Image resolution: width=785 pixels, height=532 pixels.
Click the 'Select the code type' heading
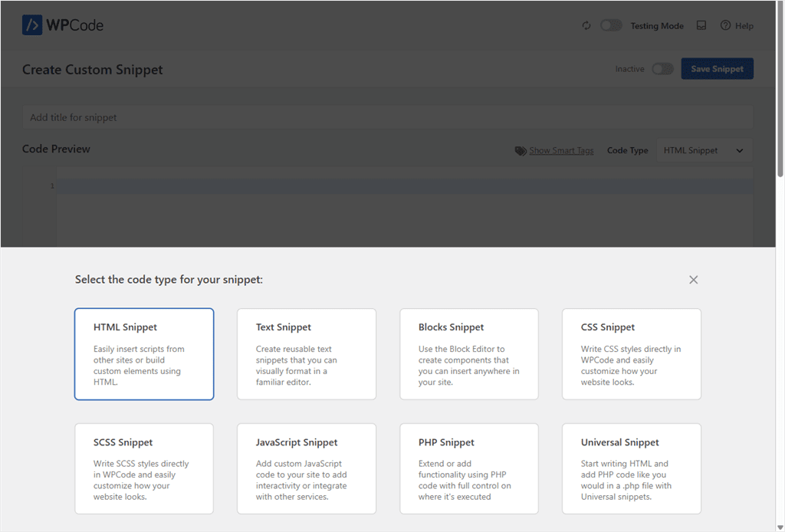169,279
